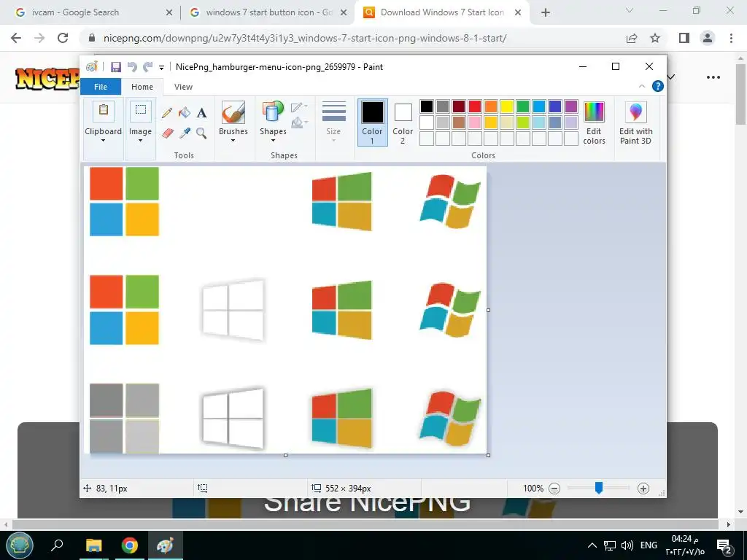Open the Windows Start button
The width and height of the screenshot is (747, 560).
pos(20,545)
